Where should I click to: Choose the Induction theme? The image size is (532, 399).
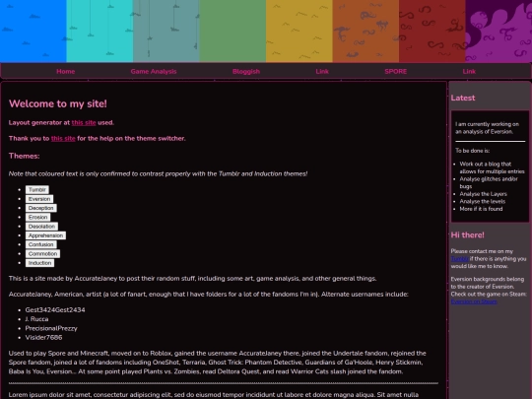(39, 263)
